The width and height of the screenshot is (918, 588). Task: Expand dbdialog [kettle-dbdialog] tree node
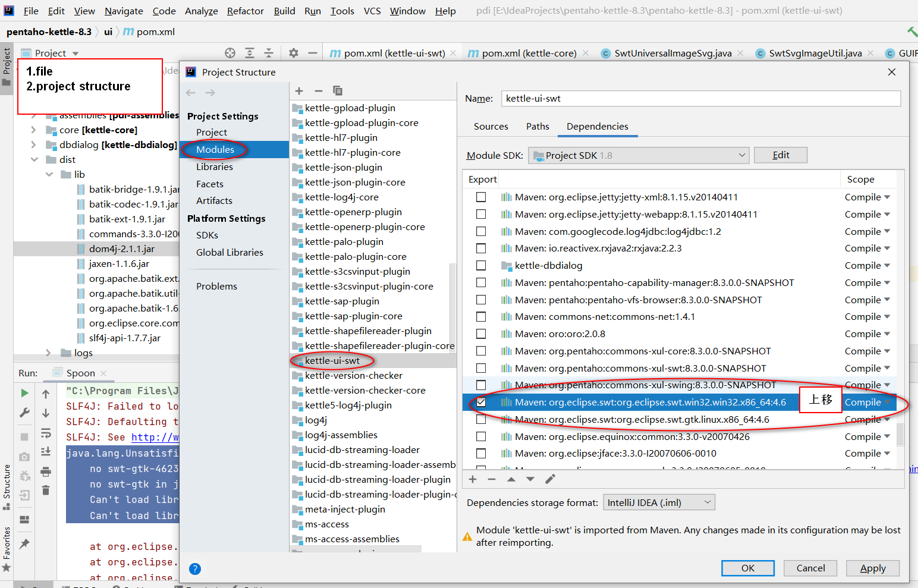(x=33, y=144)
